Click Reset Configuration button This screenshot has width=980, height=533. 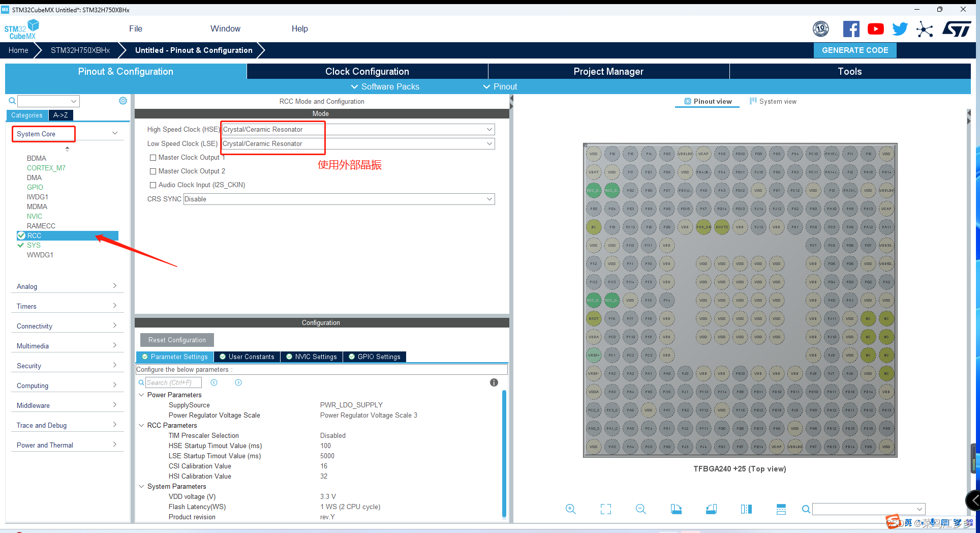tap(177, 340)
